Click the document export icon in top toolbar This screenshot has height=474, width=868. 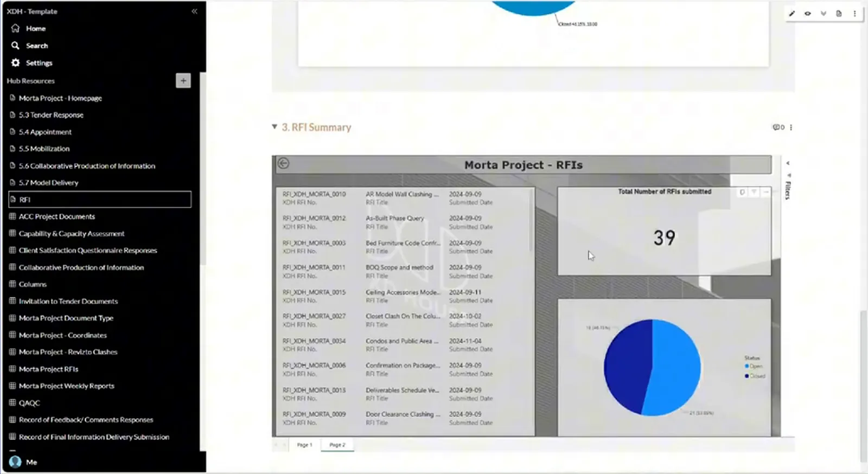[839, 14]
